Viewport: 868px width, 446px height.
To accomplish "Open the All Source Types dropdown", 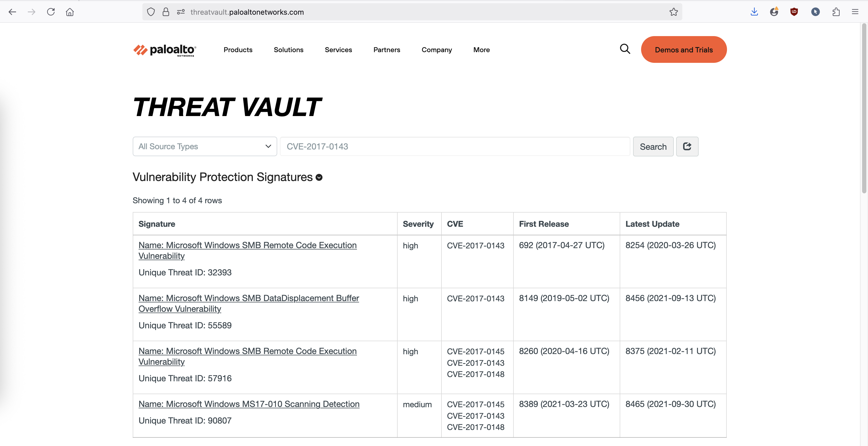I will 204,147.
